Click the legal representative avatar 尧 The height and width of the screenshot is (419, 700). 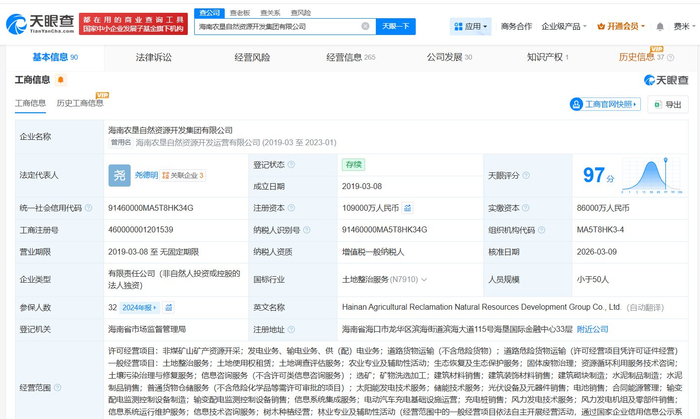(x=119, y=175)
